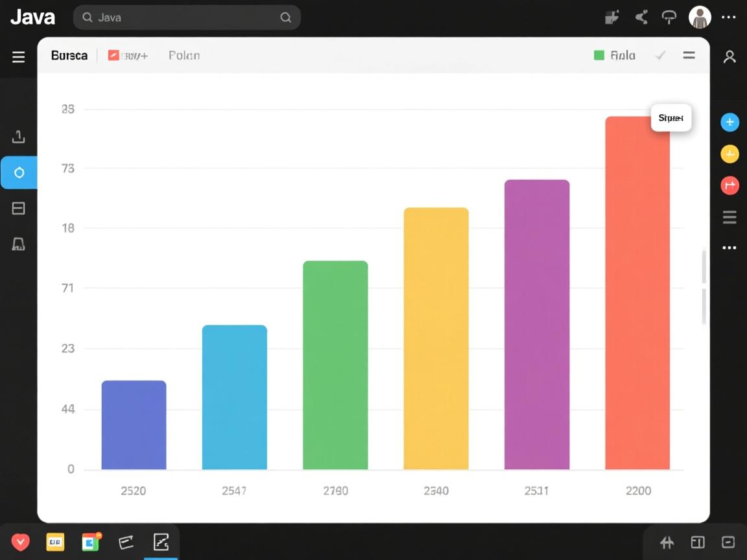Open the red heart app in dock
This screenshot has height=560, width=747.
pos(20,542)
